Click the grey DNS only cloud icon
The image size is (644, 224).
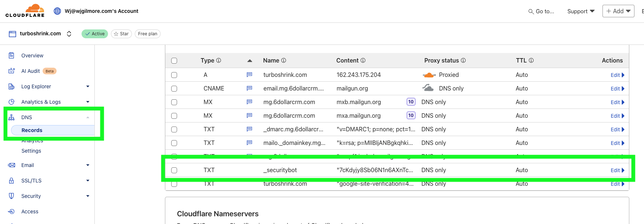pos(428,88)
